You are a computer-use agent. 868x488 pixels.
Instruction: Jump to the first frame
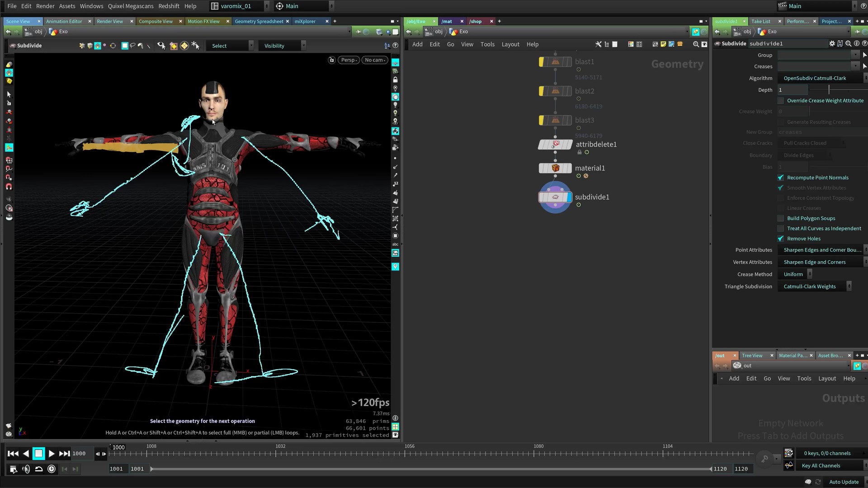[13, 453]
